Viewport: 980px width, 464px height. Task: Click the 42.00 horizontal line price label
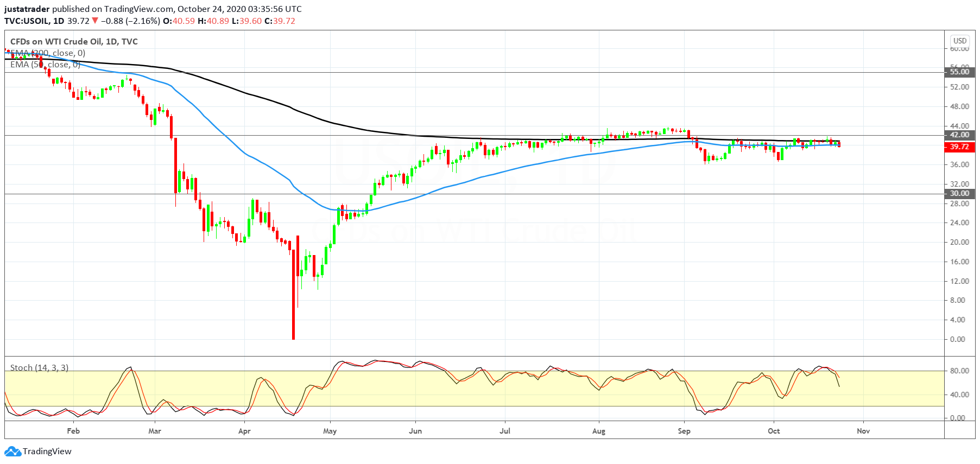[x=959, y=135]
